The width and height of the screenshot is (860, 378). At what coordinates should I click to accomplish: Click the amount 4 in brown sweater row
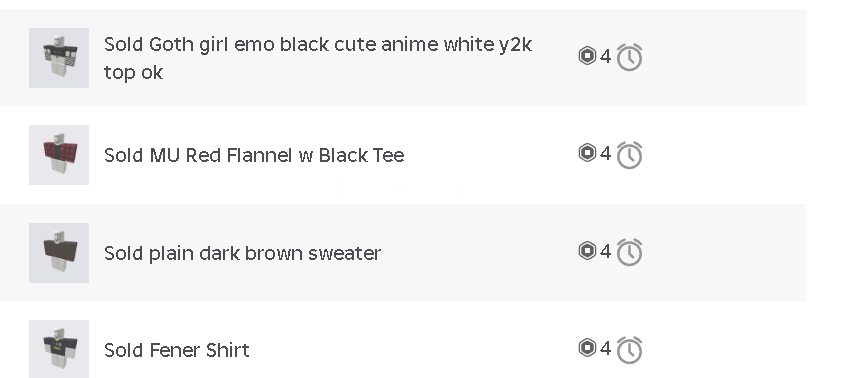[x=605, y=251]
